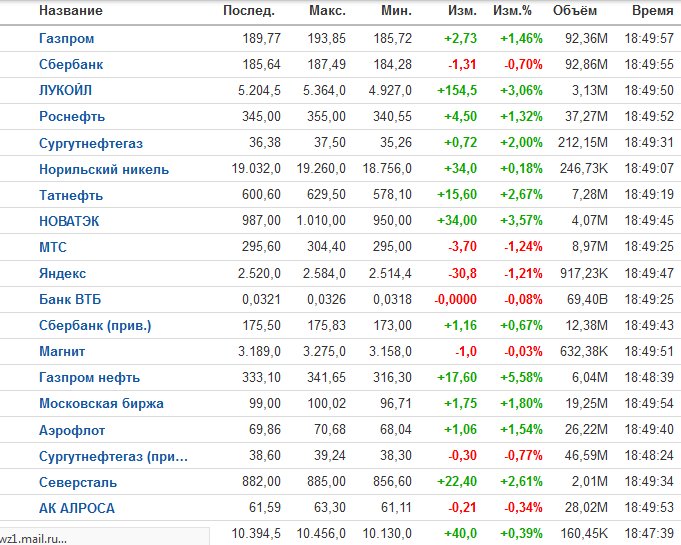Open the Яндекс stock link
The image size is (681, 545).
point(63,273)
